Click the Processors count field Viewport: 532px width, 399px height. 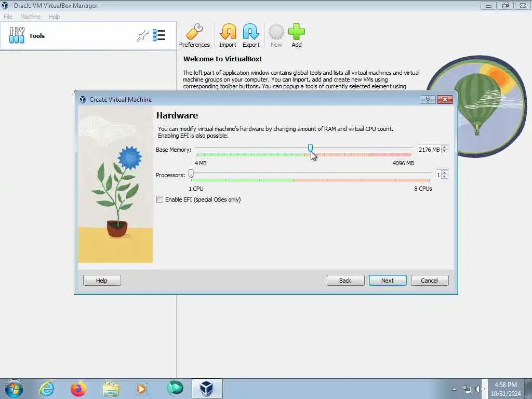tap(438, 175)
